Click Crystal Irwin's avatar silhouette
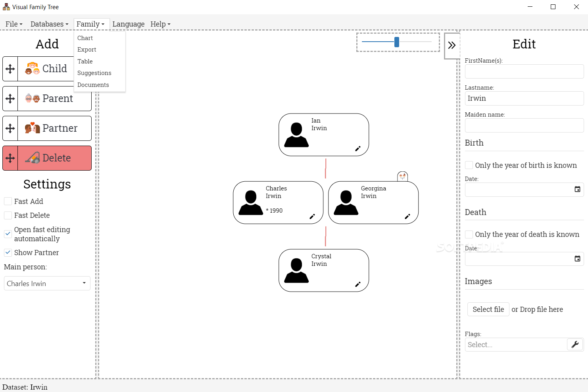This screenshot has height=392, width=588. tap(296, 271)
